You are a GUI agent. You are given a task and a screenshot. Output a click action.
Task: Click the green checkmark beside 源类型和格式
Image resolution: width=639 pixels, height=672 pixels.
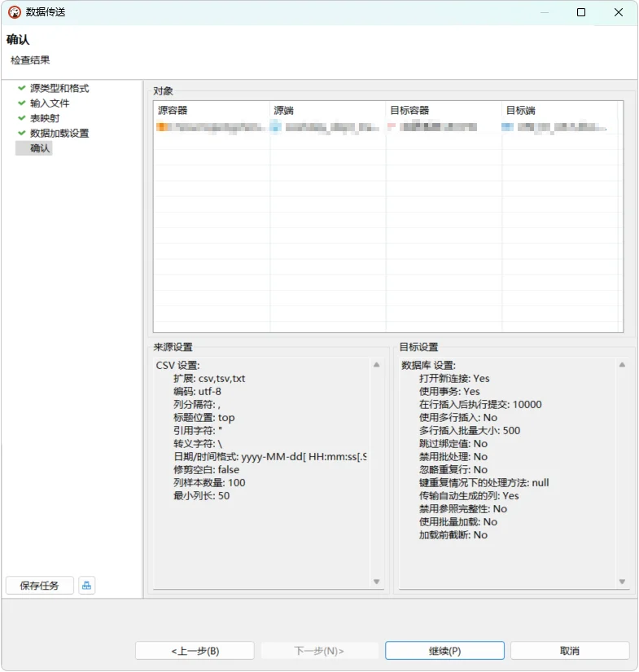point(22,88)
